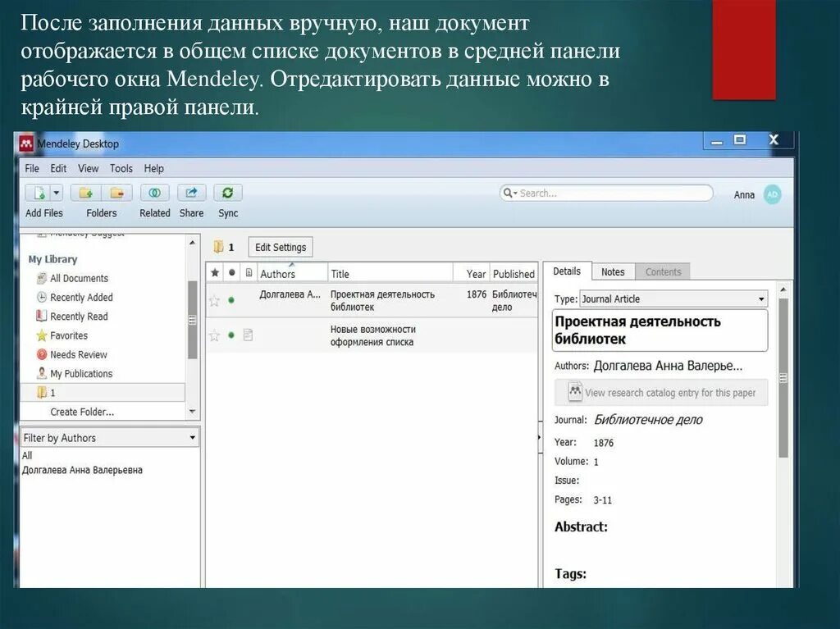The image size is (840, 629).
Task: Select Needs Review in library
Action: [78, 354]
